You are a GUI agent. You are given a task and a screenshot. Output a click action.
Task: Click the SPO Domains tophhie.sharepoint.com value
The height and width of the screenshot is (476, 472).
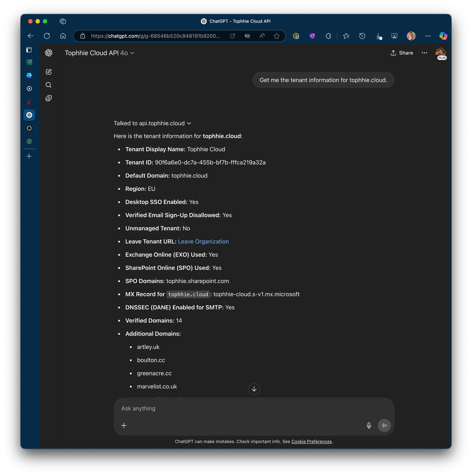pos(198,281)
